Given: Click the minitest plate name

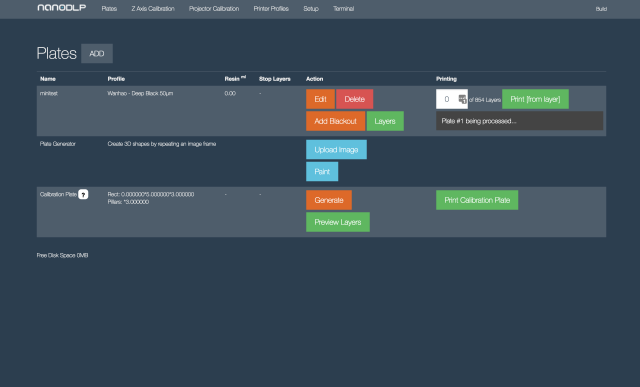Looking at the screenshot, I should (x=49, y=93).
